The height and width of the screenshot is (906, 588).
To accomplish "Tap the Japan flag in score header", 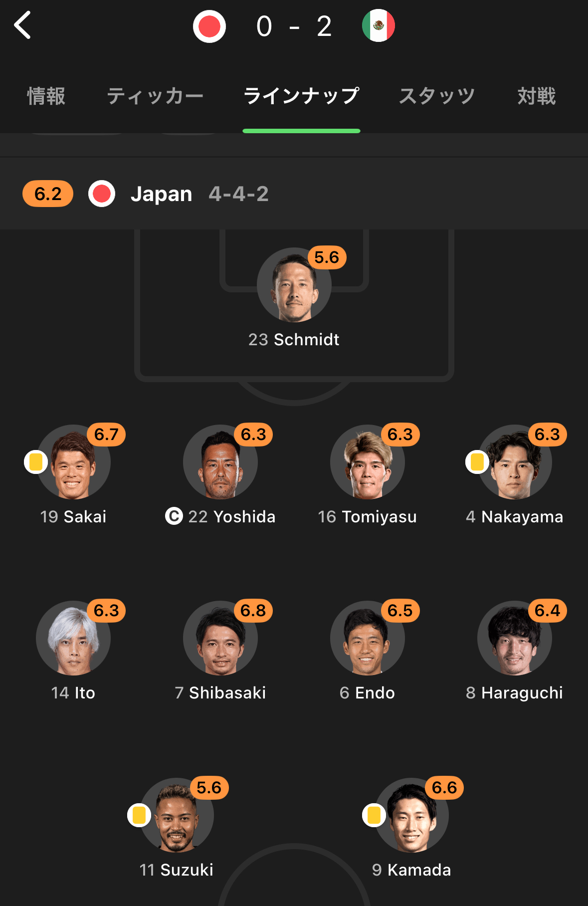I will click(x=209, y=26).
